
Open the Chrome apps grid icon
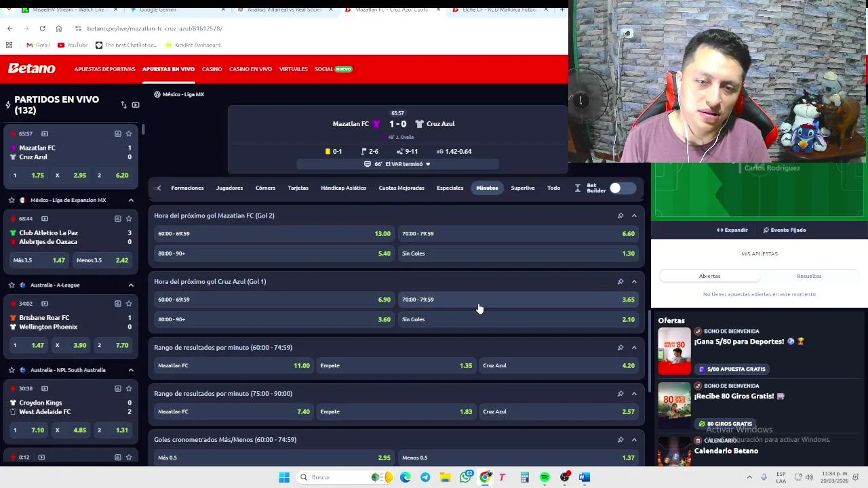pyautogui.click(x=9, y=45)
